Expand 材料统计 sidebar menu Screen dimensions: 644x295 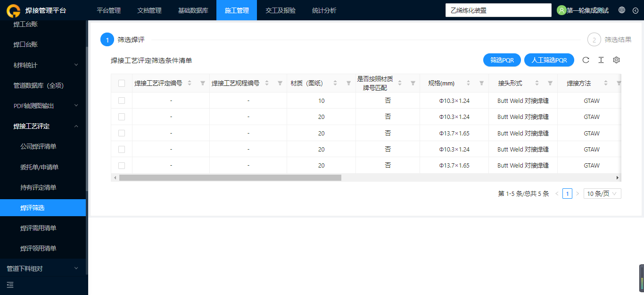[x=43, y=65]
